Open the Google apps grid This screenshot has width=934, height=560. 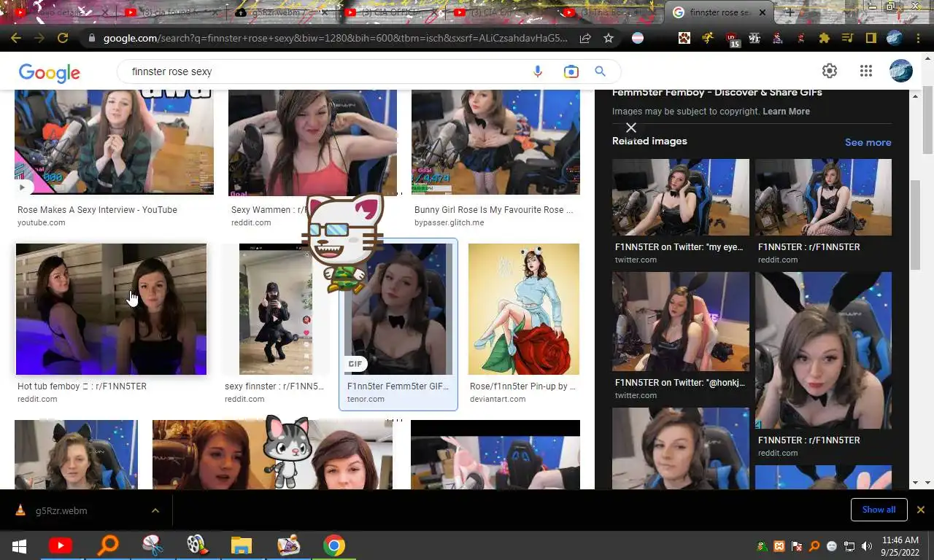(x=866, y=71)
